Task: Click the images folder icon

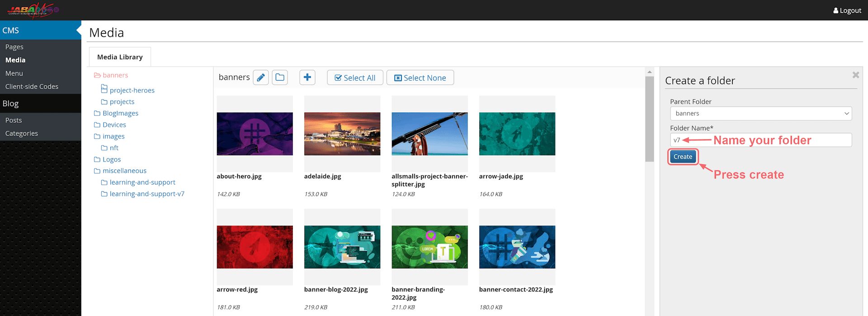Action: pos(97,136)
